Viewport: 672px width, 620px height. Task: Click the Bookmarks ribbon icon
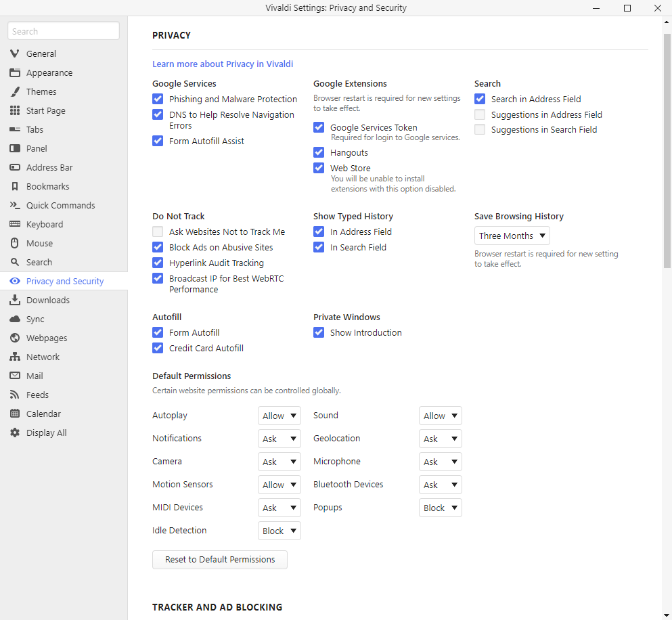point(15,186)
